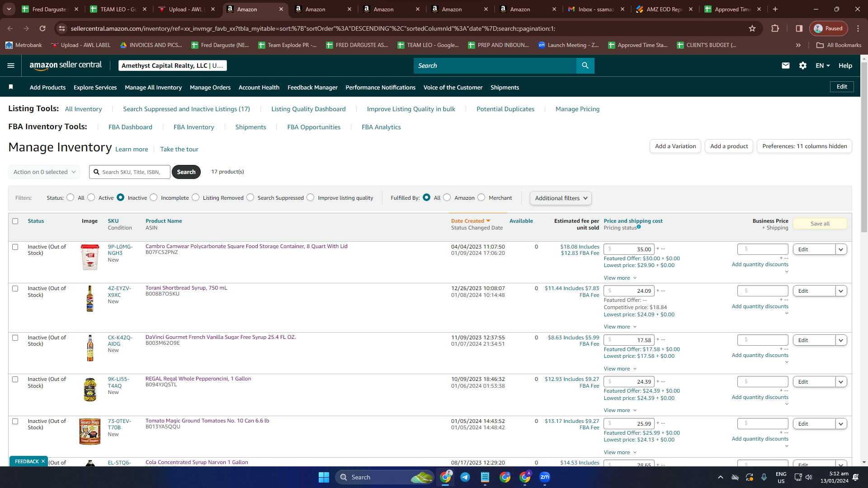Open the browser side panel icon

click(799, 28)
